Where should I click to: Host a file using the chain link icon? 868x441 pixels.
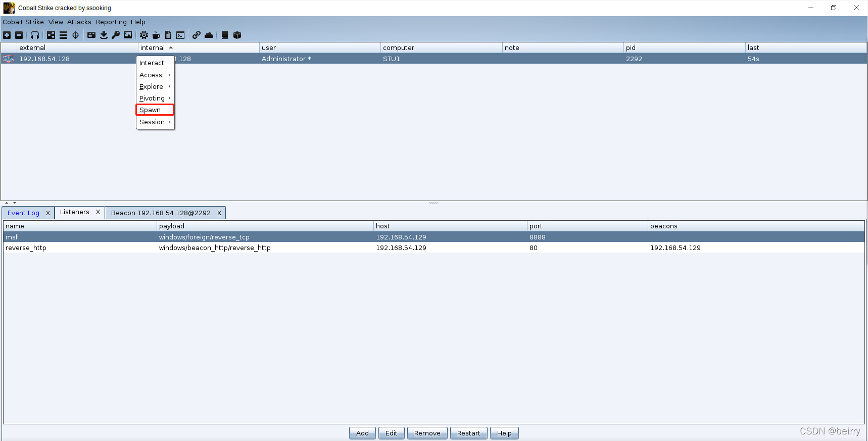tap(197, 35)
